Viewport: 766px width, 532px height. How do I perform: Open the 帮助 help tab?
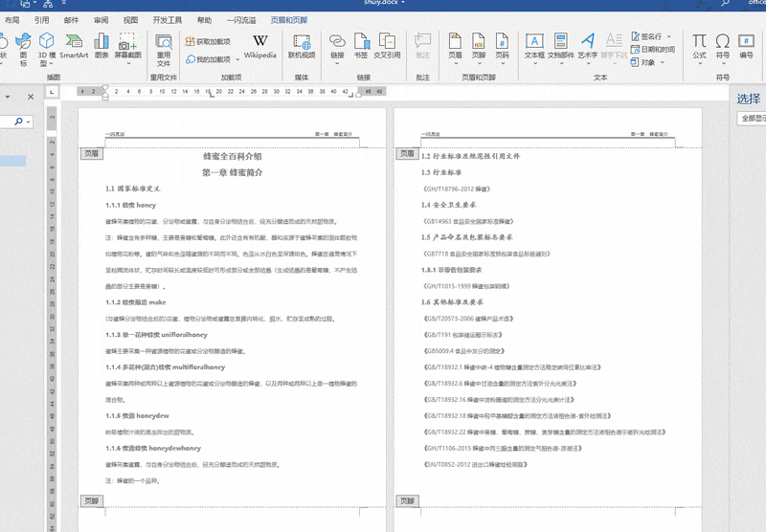coord(204,20)
